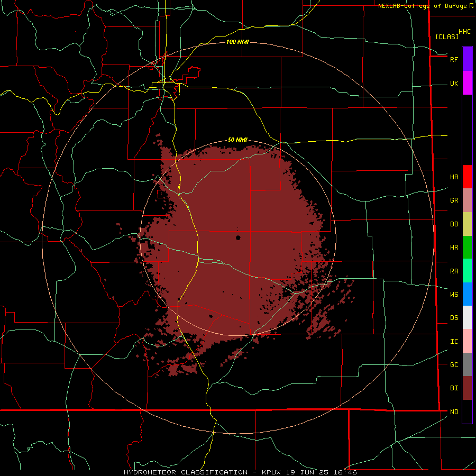Click the KPUX station identifier text
The width and height of the screenshot is (476, 476).
point(271,472)
